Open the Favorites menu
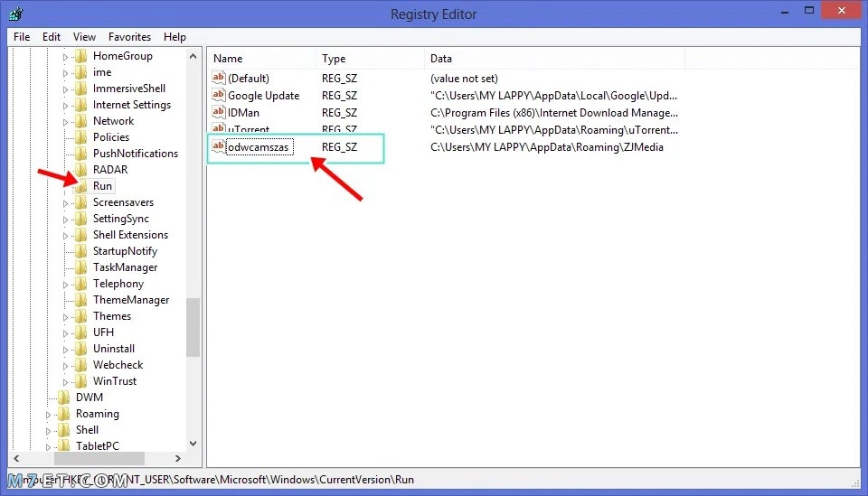The height and width of the screenshot is (496, 868). tap(129, 37)
